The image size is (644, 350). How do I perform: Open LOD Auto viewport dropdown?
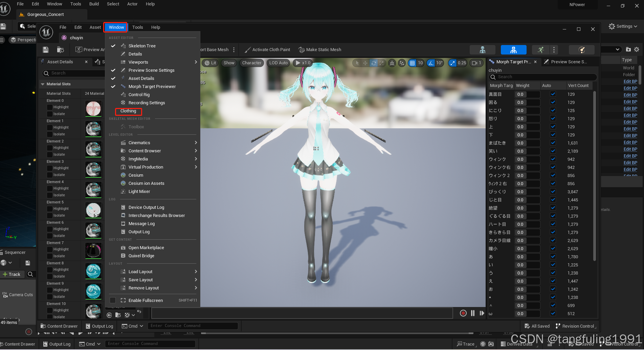pyautogui.click(x=279, y=63)
